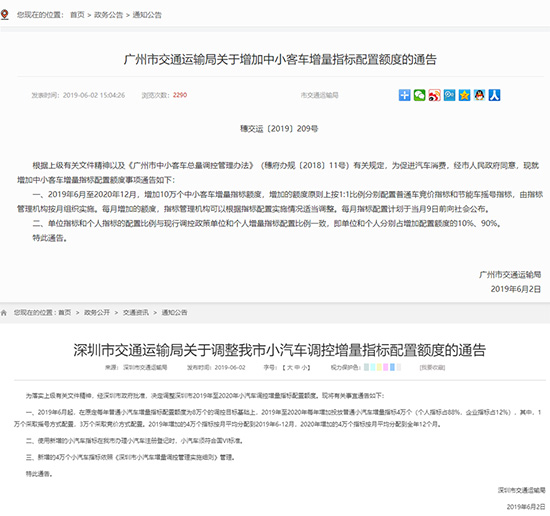Click the home icon in Shenzhen breadcrumb
The height and width of the screenshot is (516, 550).
pyautogui.click(x=4, y=313)
